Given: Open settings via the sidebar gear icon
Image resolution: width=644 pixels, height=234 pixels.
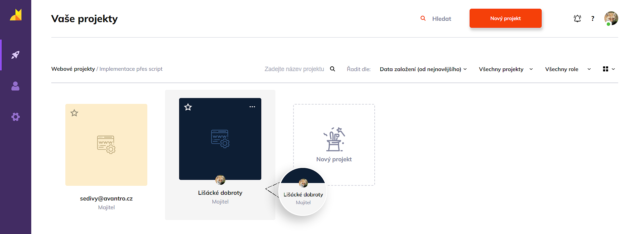Looking at the screenshot, I should pyautogui.click(x=15, y=117).
